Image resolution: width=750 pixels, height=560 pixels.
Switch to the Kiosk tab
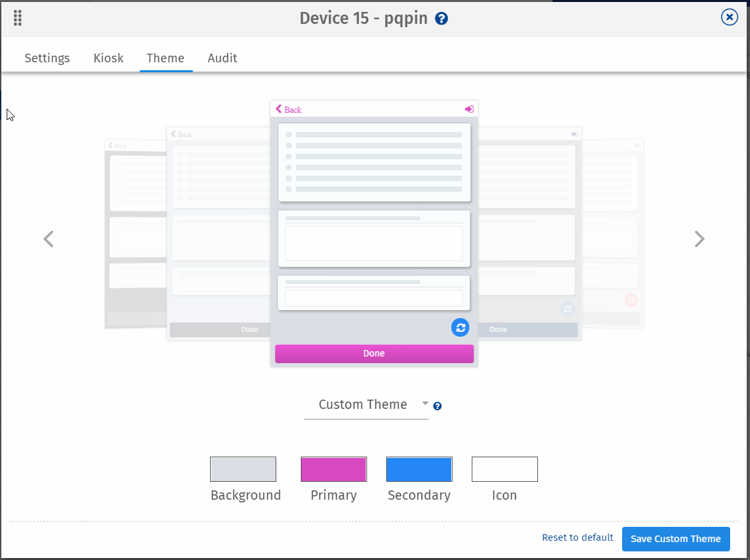108,58
